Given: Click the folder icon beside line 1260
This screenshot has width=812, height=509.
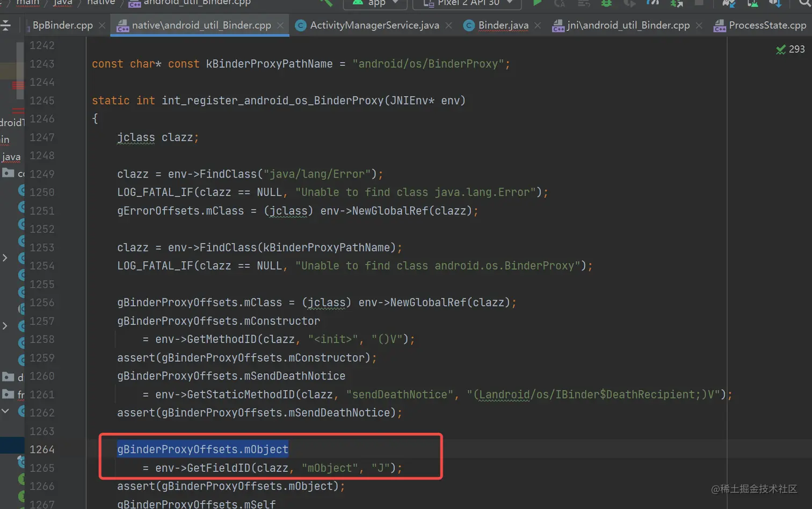Looking at the screenshot, I should point(8,376).
